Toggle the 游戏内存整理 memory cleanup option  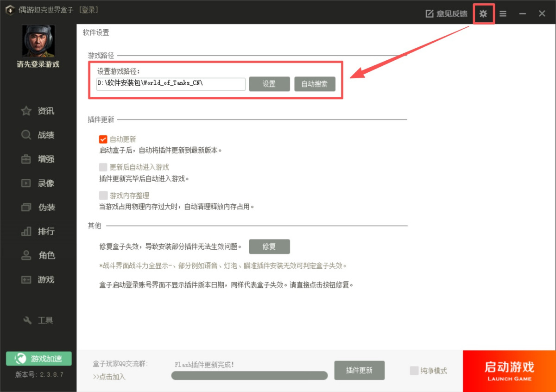pyautogui.click(x=103, y=196)
